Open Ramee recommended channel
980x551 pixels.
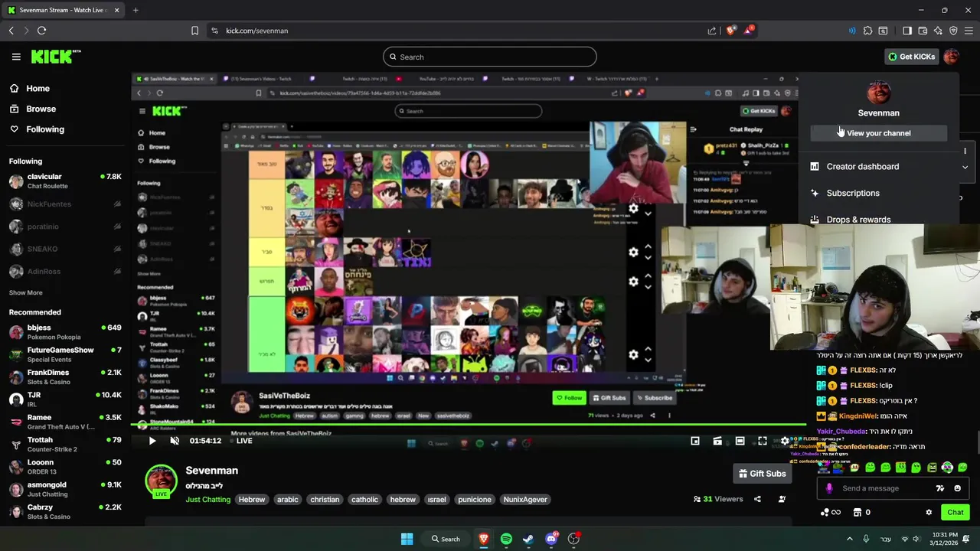click(64, 422)
